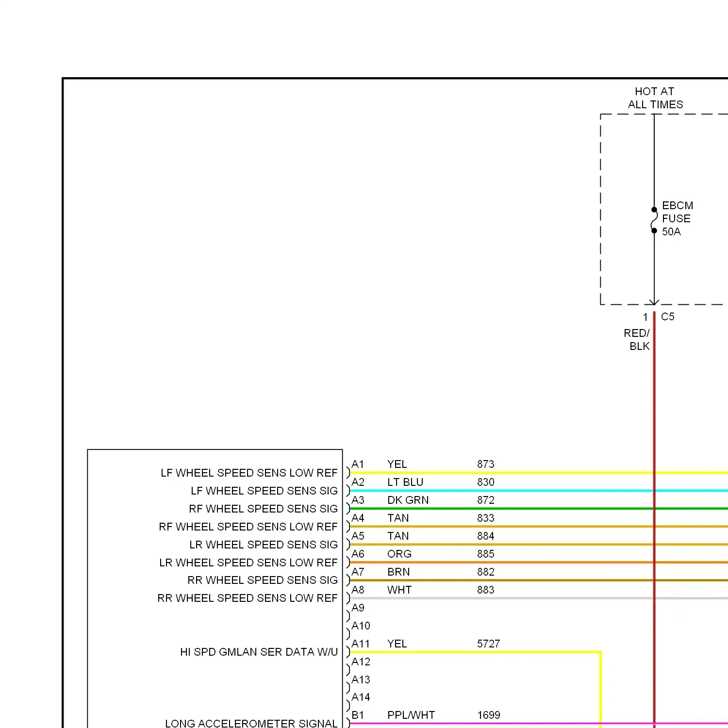Click pin label A8

358,590
